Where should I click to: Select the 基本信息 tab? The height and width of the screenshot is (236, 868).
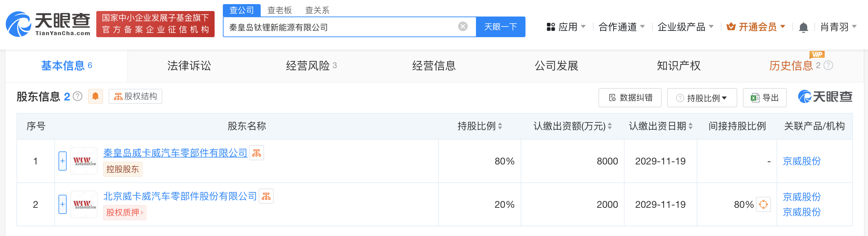tap(67, 65)
